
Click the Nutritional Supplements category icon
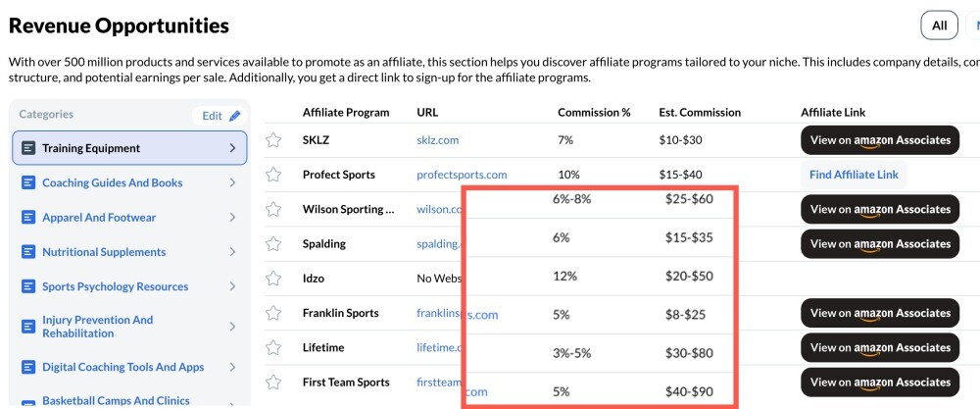[x=28, y=252]
